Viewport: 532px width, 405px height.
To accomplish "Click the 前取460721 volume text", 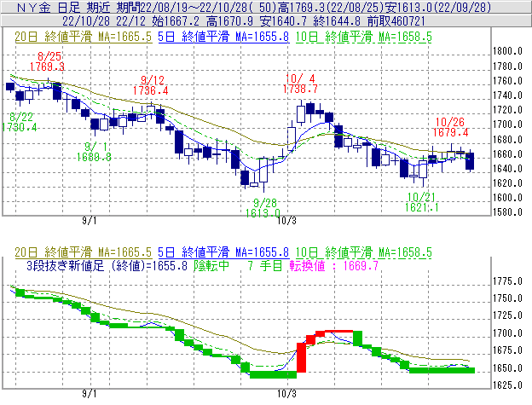I will point(396,21).
